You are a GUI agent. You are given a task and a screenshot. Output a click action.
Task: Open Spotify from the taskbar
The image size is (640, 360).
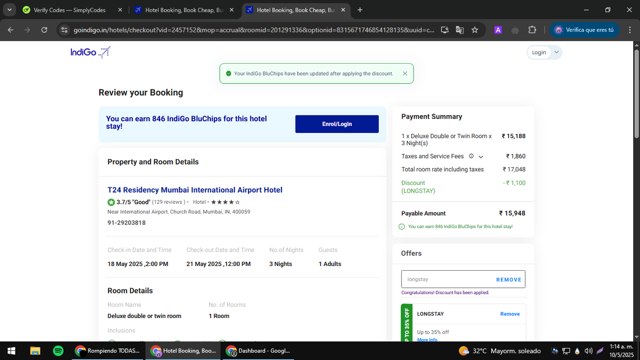[58, 351]
